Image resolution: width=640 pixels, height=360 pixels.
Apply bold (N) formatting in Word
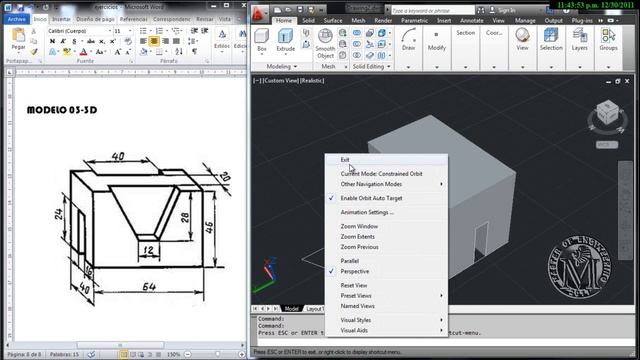tap(52, 41)
